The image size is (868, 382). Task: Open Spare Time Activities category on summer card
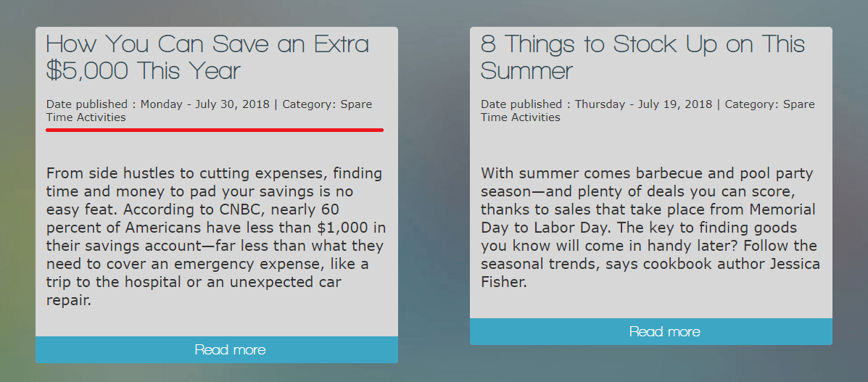click(x=648, y=111)
